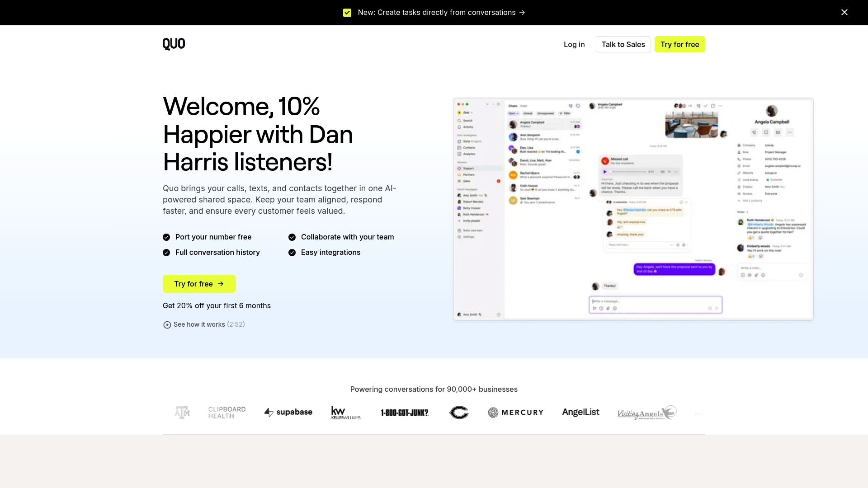Click Collaborate with your team text

347,237
